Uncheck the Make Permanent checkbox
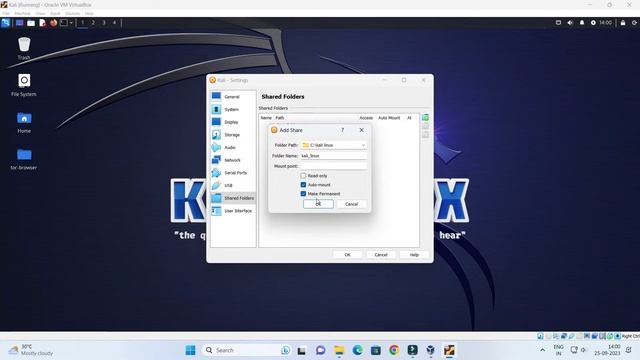The height and width of the screenshot is (360, 640). pyautogui.click(x=303, y=194)
